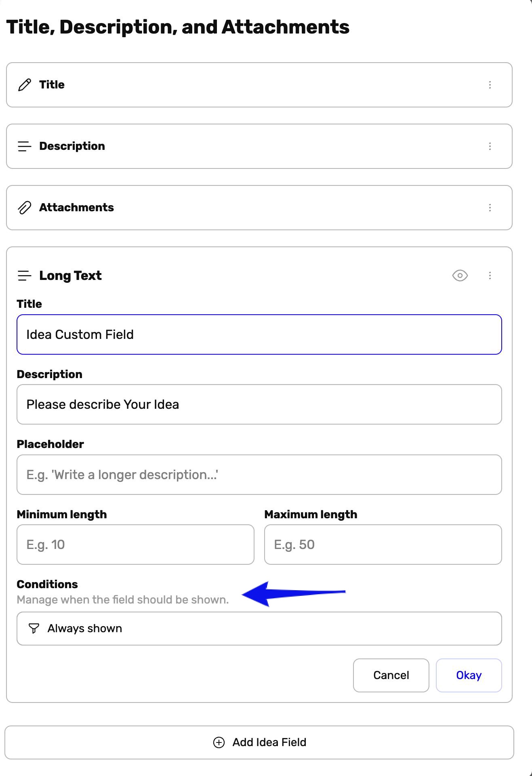
Task: Expand the Attachments field card
Action: (259, 208)
